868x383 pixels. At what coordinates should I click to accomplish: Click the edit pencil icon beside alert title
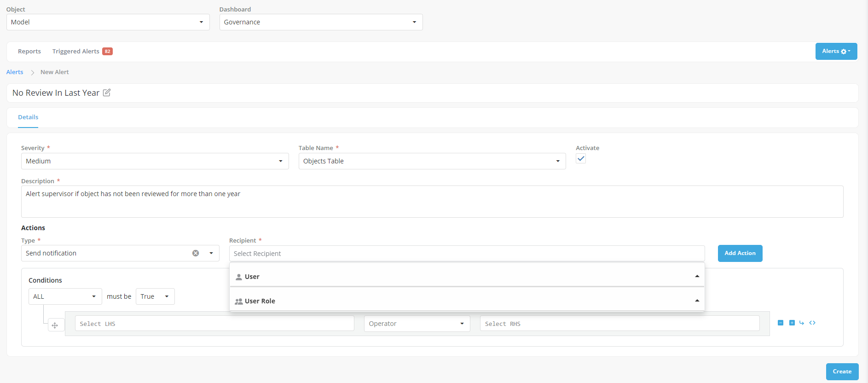pyautogui.click(x=107, y=93)
